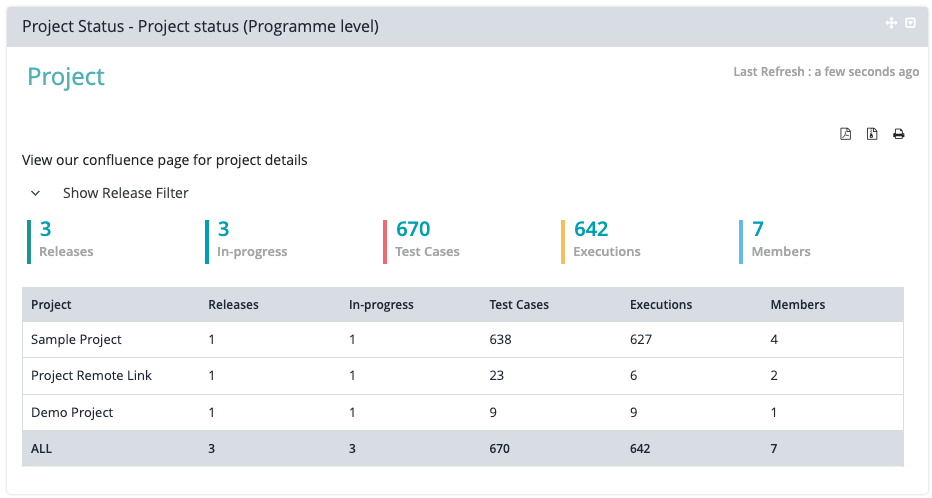Expand the Show Release Filter chevron
The width and height of the screenshot is (932, 498).
tap(36, 193)
